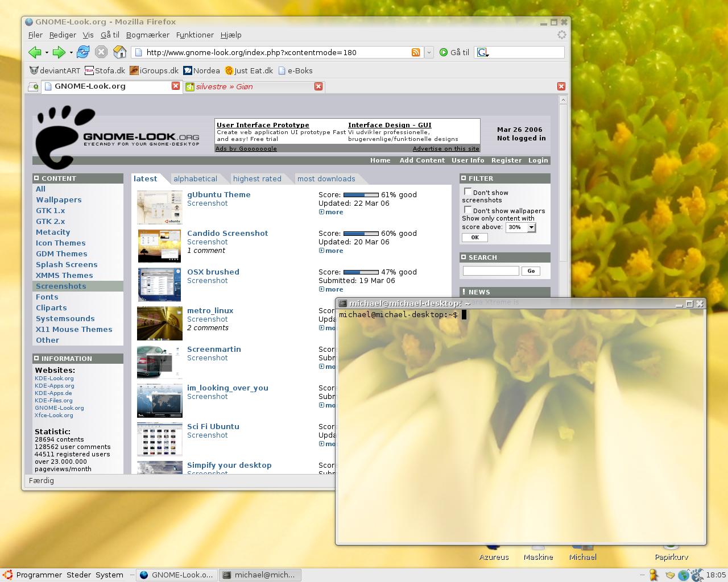Click the Ubuntu logo on the bottom panel

8,575
